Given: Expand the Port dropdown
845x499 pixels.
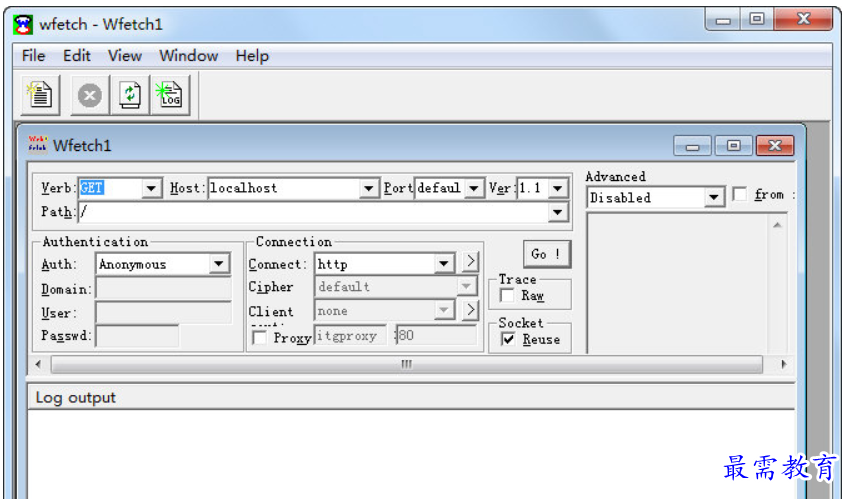Looking at the screenshot, I should 474,188.
